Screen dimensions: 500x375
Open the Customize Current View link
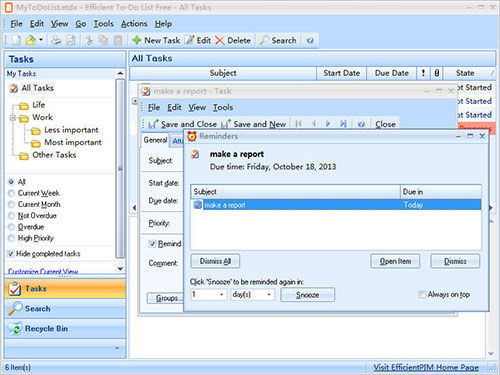coord(43,272)
